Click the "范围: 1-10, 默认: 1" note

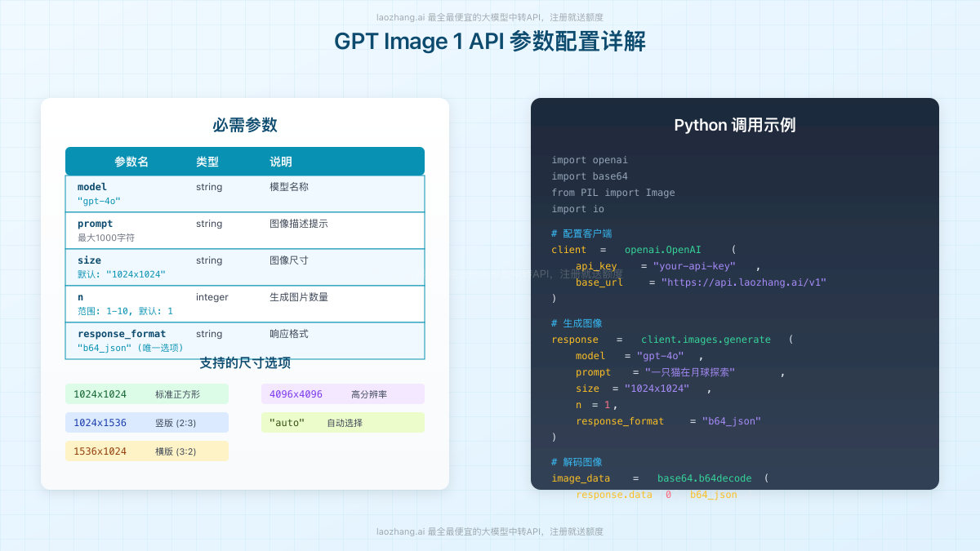125,311
